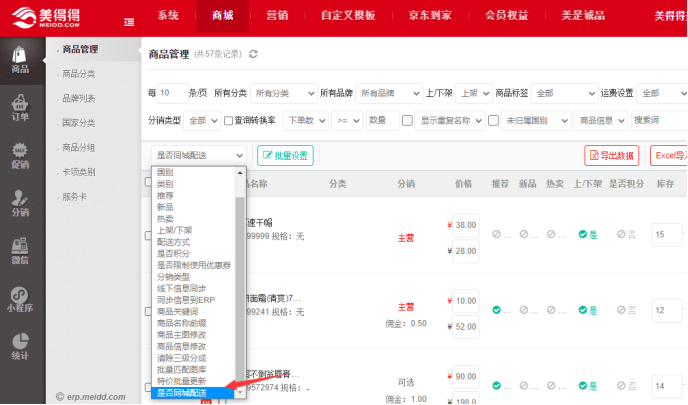
Task: Open 服务卡 in the side menu
Action: point(75,197)
